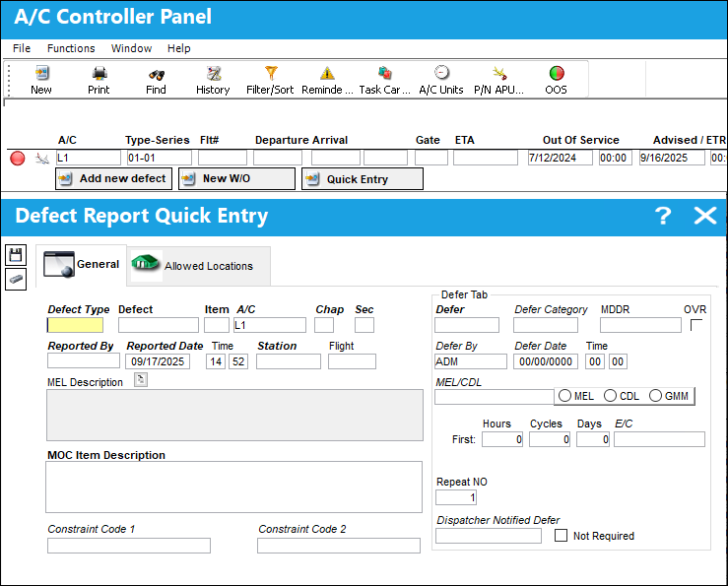This screenshot has width=728, height=586.
Task: Click the Flight field
Action: pos(352,361)
